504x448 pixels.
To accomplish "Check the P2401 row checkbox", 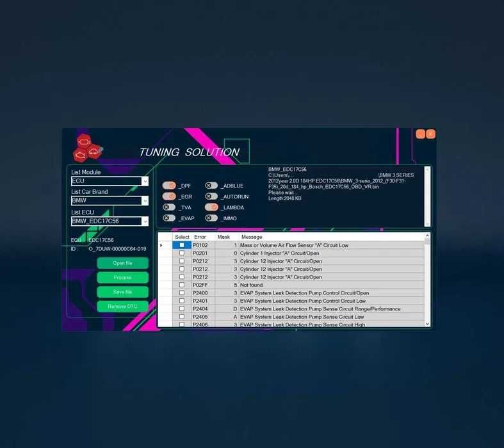I will click(182, 301).
